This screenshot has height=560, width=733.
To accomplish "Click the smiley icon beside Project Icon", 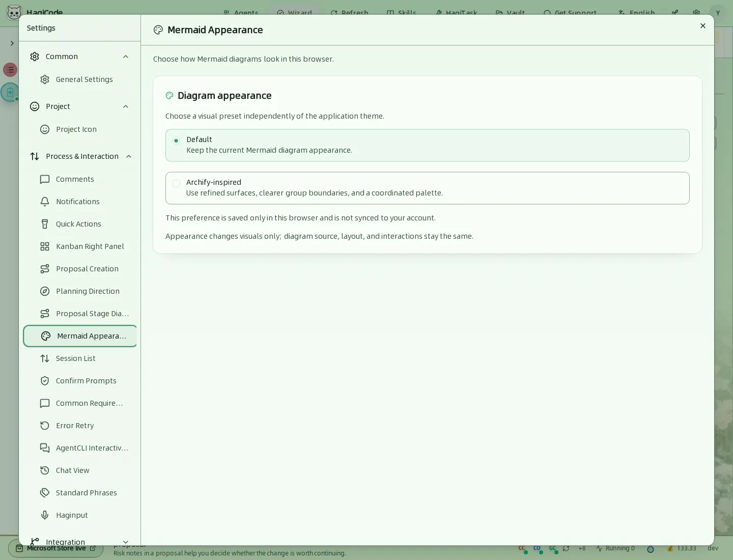I will pos(45,129).
